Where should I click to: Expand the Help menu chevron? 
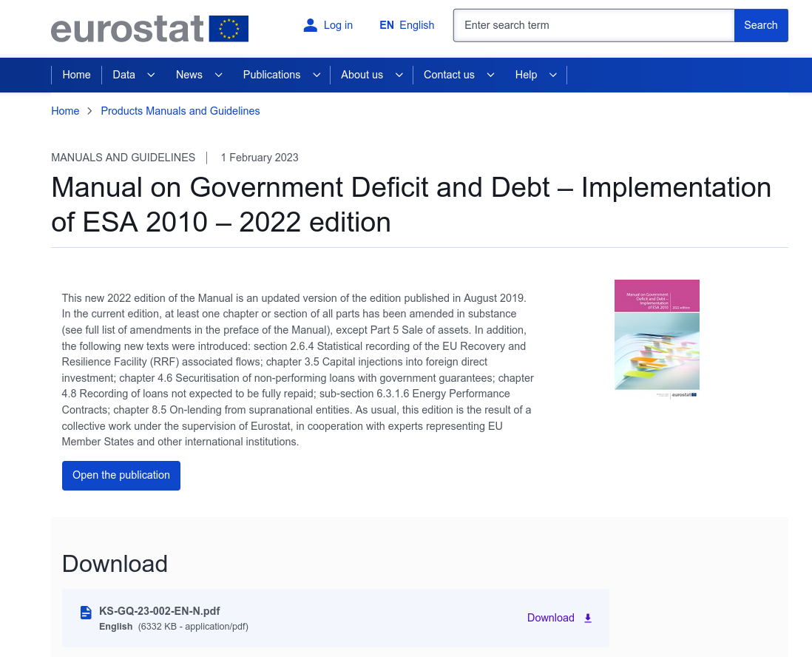coord(553,75)
